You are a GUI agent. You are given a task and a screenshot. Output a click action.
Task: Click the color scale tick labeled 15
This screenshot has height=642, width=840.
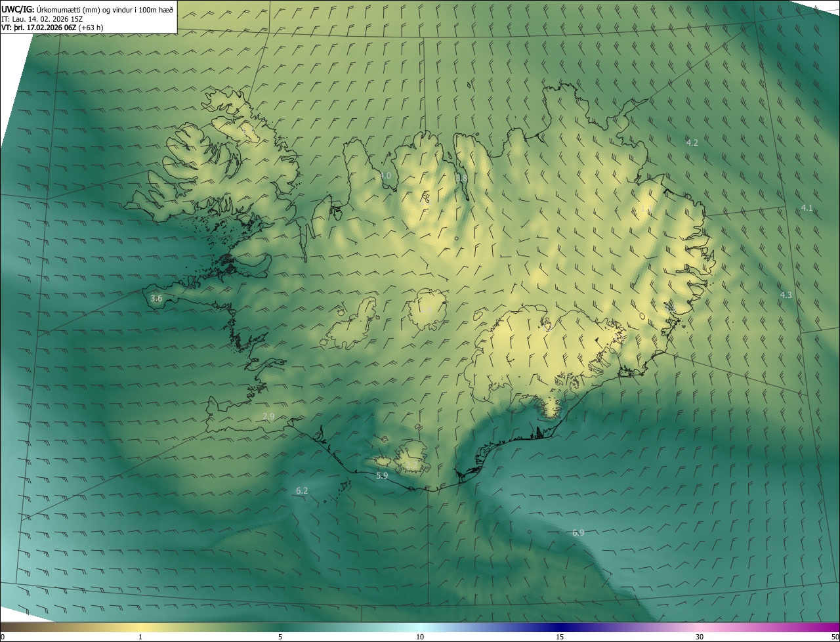tap(560, 637)
